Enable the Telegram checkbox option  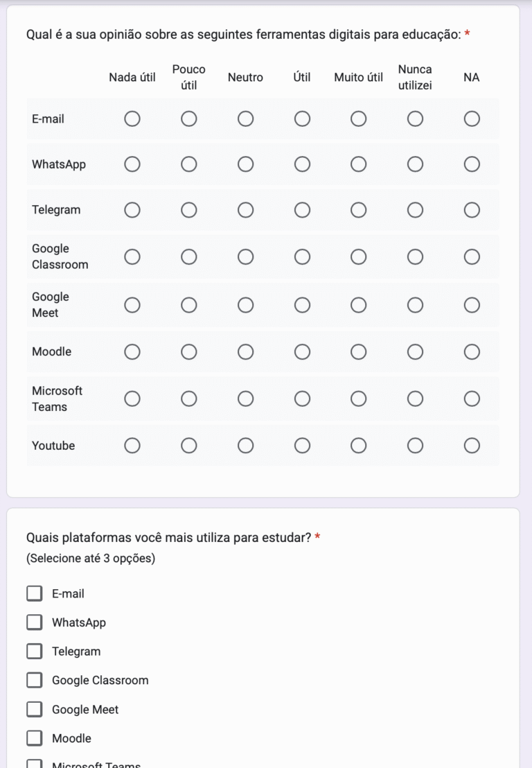[x=34, y=652]
